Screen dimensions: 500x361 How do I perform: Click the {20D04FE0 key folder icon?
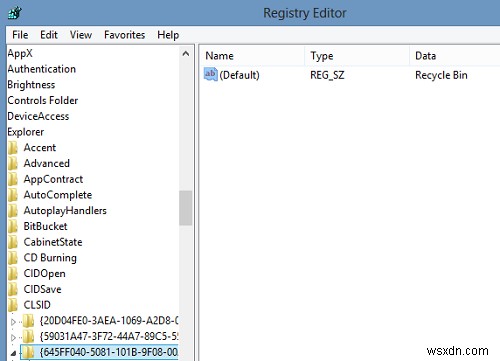click(29, 321)
